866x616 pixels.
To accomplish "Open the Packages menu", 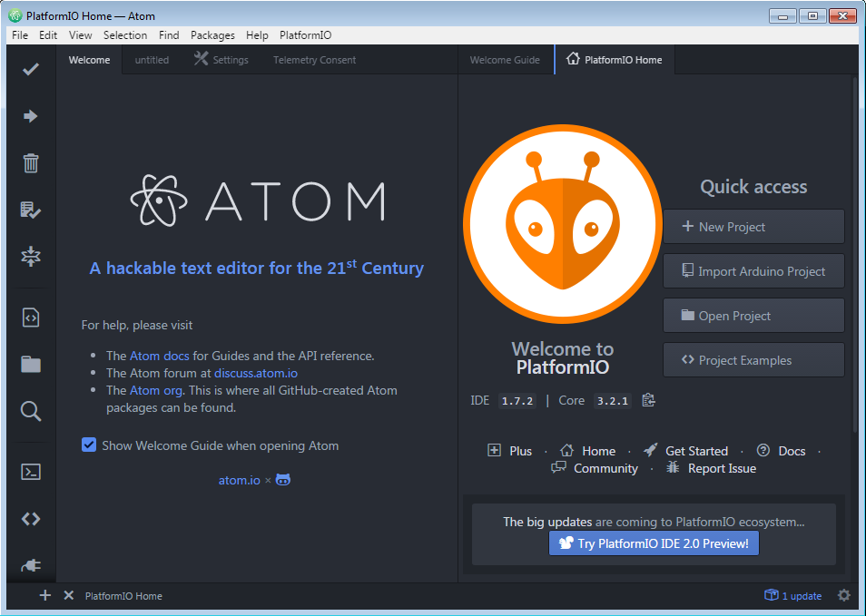I will 212,35.
